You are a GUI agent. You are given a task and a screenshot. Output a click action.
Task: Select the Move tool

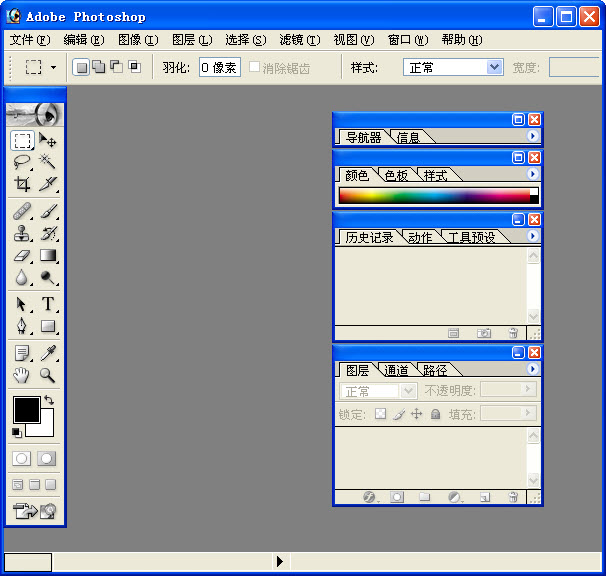48,140
